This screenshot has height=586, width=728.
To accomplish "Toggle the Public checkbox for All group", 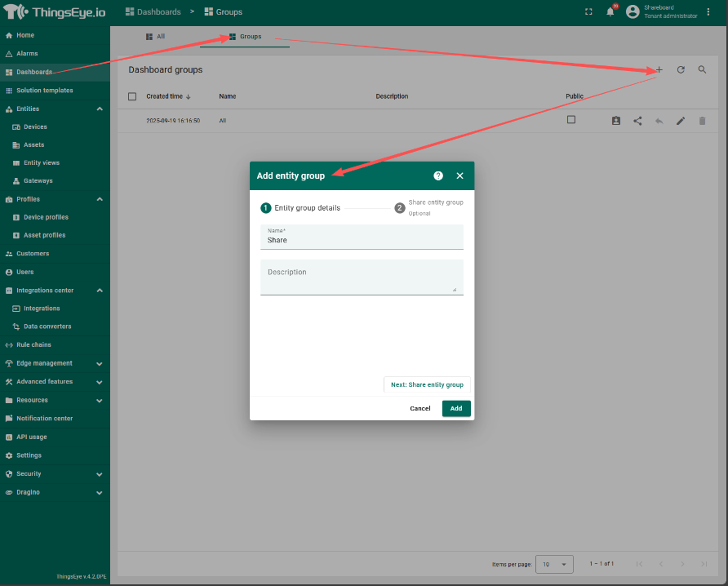I will 571,120.
